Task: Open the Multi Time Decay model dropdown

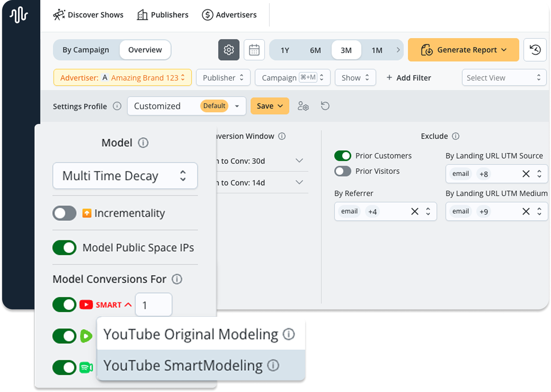Action: pos(125,176)
